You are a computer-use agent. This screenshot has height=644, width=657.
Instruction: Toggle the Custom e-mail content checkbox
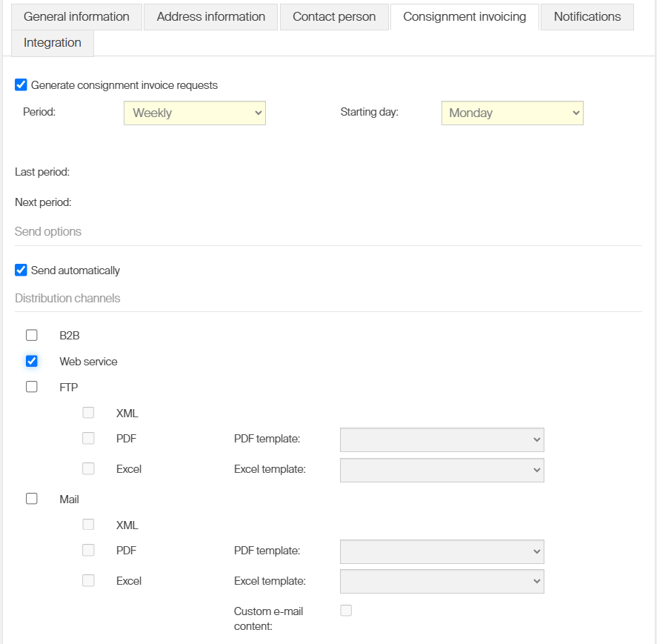346,611
